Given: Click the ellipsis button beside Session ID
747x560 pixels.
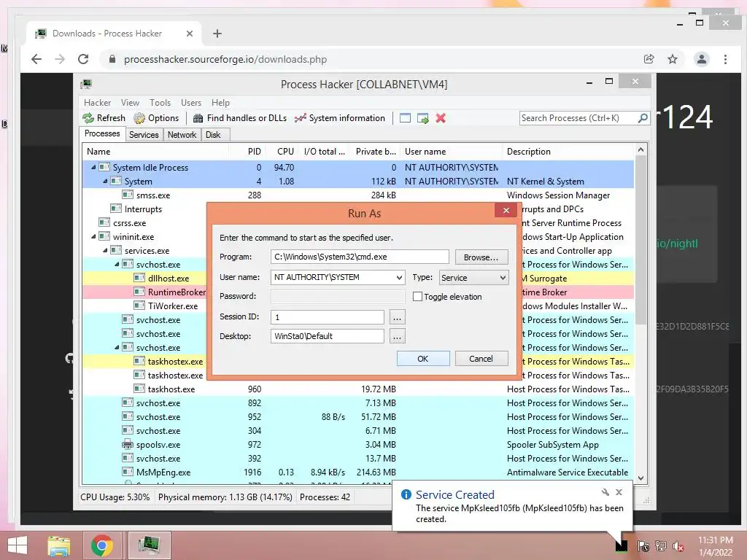Looking at the screenshot, I should [x=397, y=317].
